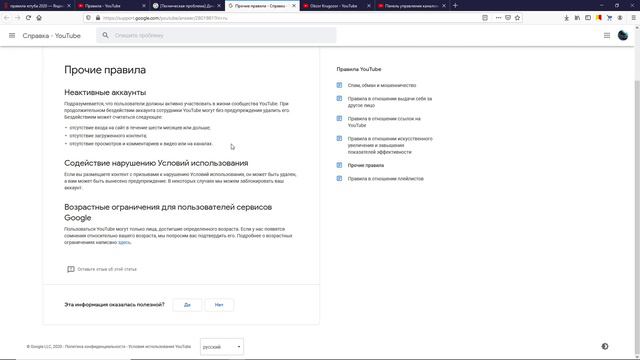Open tracking protection shield icon in address bar
Image resolution: width=640 pixels, height=360 pixels.
tap(88, 18)
